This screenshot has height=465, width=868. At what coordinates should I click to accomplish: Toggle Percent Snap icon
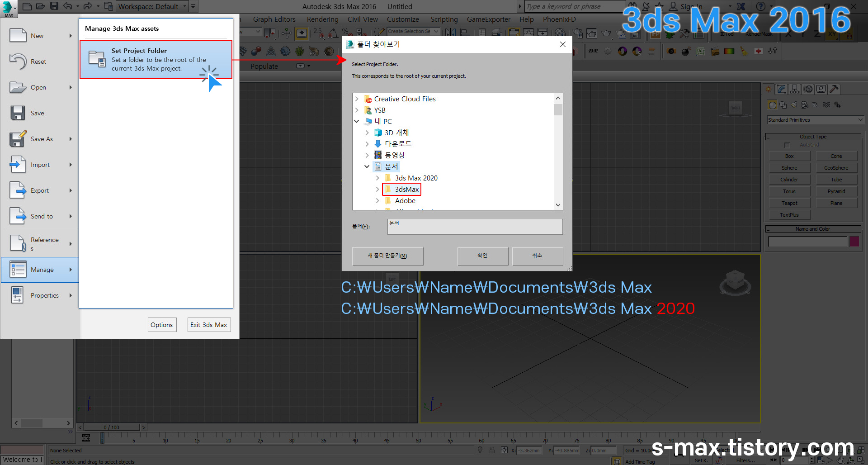(x=347, y=32)
